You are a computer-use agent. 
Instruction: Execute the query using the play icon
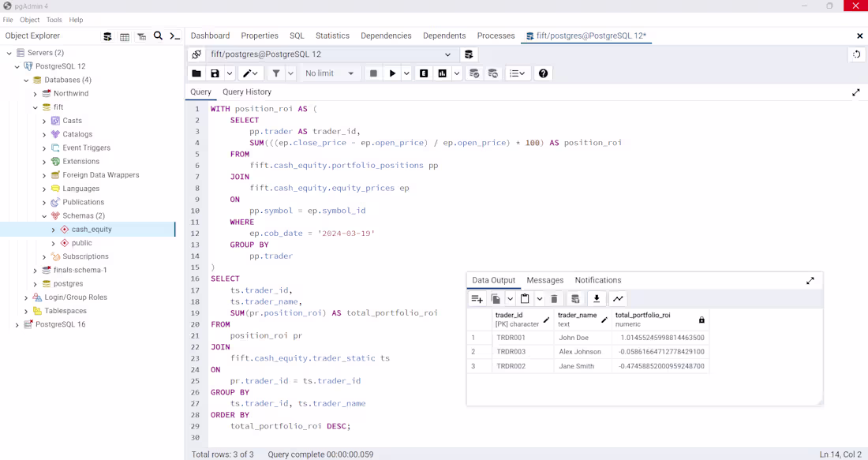392,73
